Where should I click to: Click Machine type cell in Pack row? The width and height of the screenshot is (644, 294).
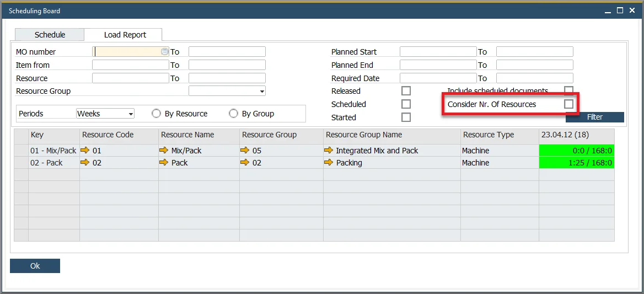pos(500,163)
